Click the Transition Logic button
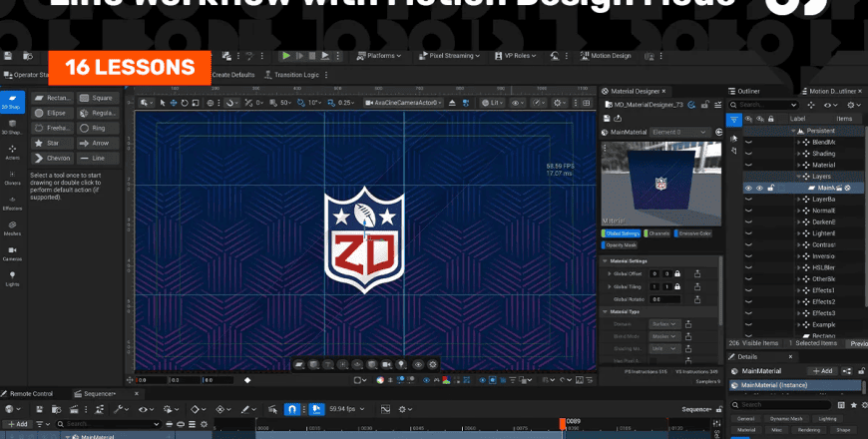868x439 pixels. click(x=291, y=75)
